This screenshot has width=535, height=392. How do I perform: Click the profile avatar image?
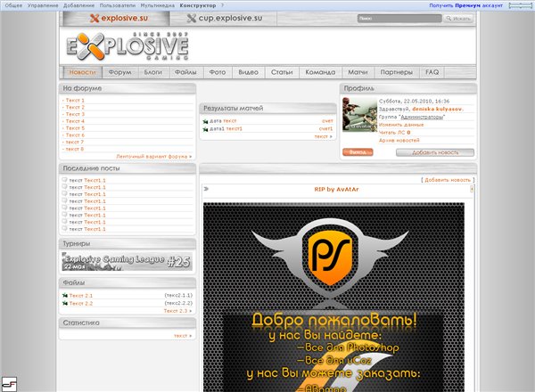359,115
